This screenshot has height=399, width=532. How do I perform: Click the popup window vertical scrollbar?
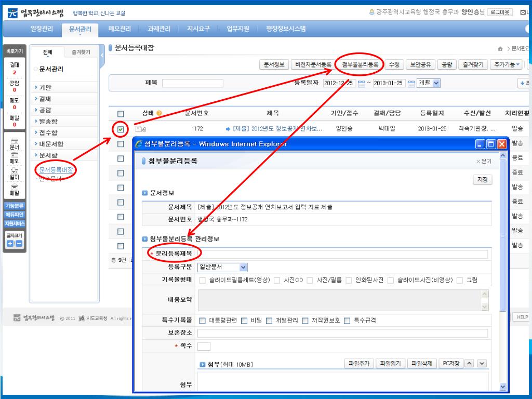coord(503,270)
